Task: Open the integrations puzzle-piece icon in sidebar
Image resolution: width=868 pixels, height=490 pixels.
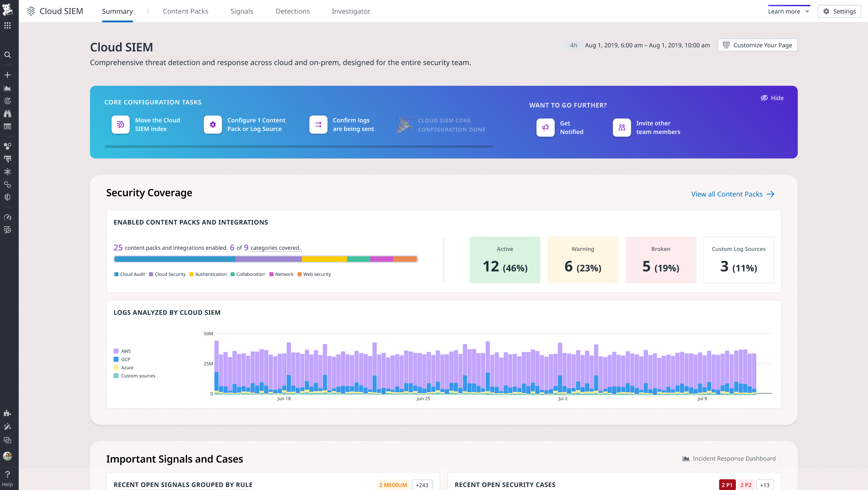Action: pos(7,413)
